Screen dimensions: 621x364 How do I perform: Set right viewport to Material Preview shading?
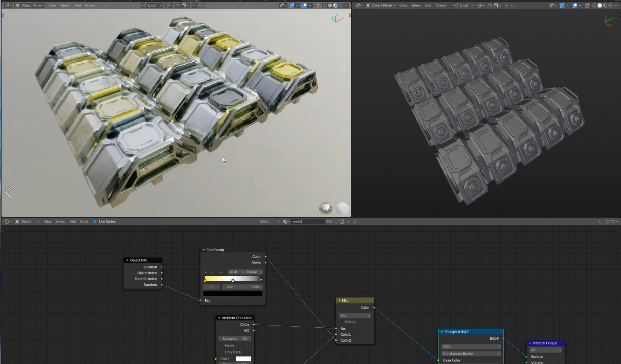pos(605,5)
